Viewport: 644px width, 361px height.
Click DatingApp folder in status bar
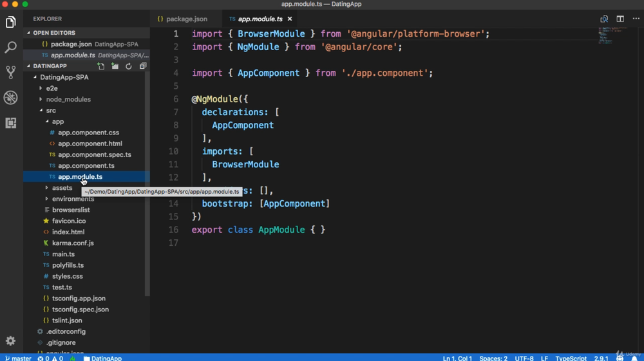[x=102, y=358]
